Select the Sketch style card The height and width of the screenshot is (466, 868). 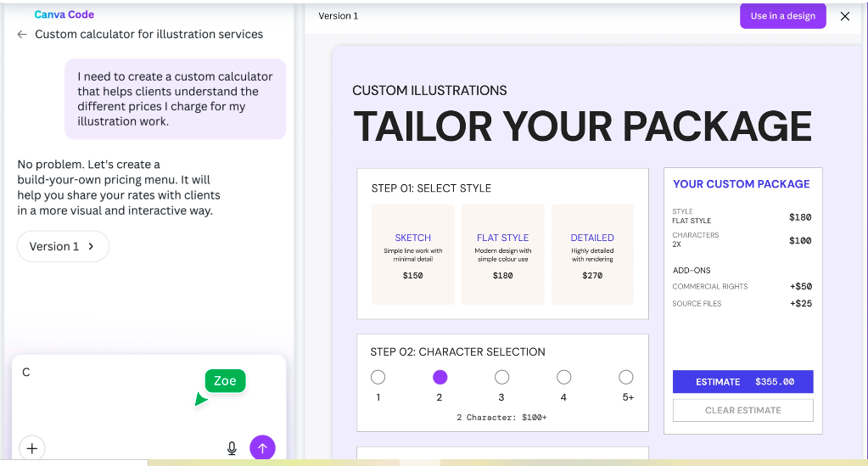click(x=413, y=255)
